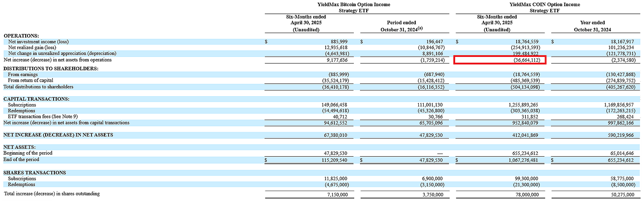Click the return of capital value (35,524,179)

click(x=334, y=80)
